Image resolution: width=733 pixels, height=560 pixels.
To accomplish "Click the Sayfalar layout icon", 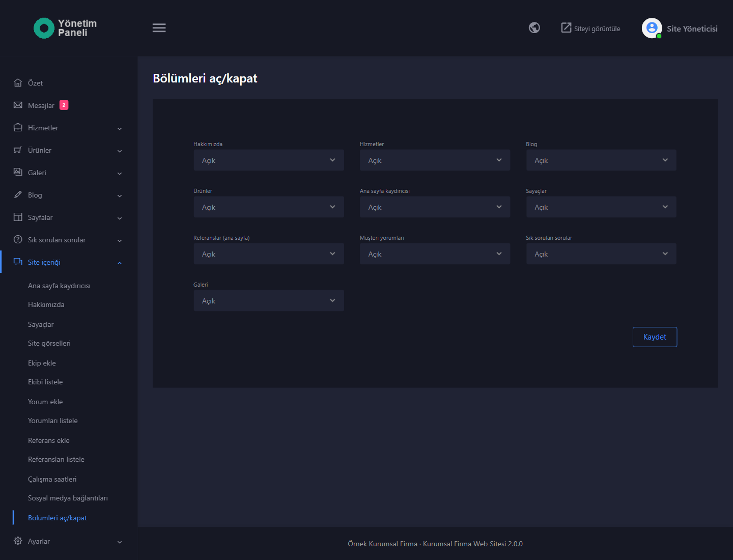I will tap(18, 217).
